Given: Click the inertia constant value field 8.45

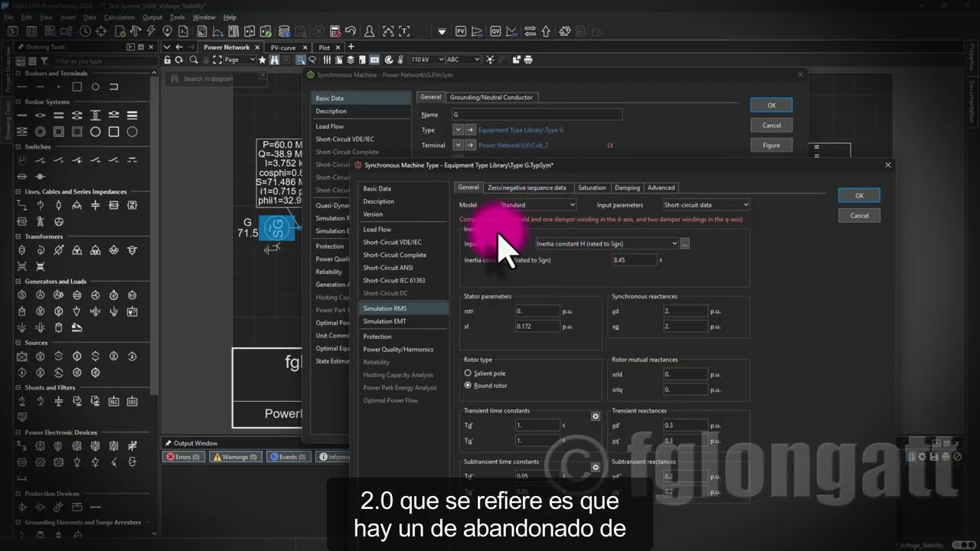Looking at the screenshot, I should tap(635, 260).
